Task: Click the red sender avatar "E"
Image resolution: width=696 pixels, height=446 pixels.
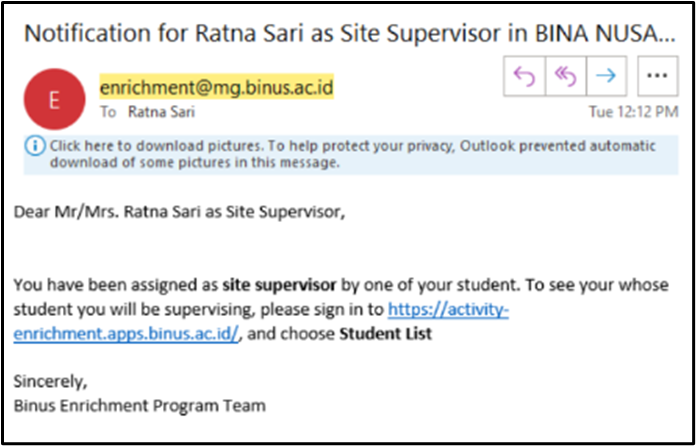Action: (54, 99)
